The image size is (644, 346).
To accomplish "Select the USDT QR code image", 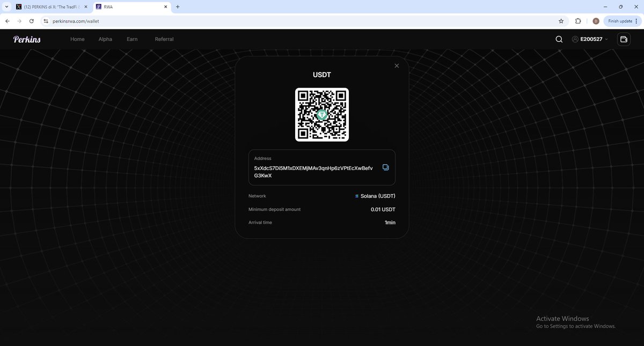I will pos(322,115).
